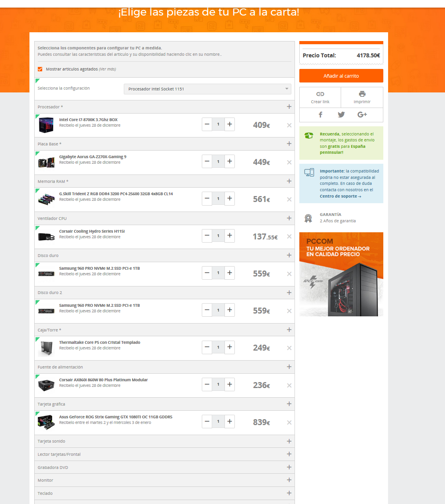Image resolution: width=445 pixels, height=504 pixels.
Task: Open Corsair AX860i 860W Platinum Modular page
Action: 103,380
